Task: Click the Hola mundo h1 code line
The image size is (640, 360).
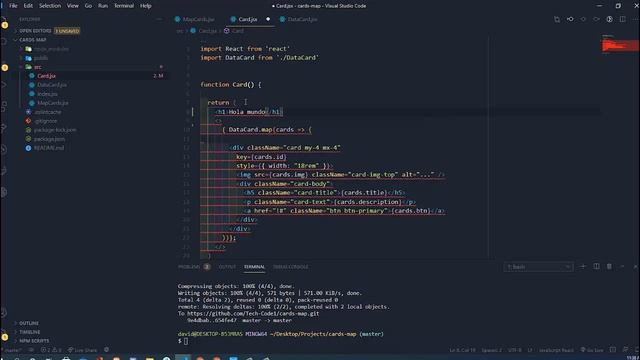Action: click(249, 112)
